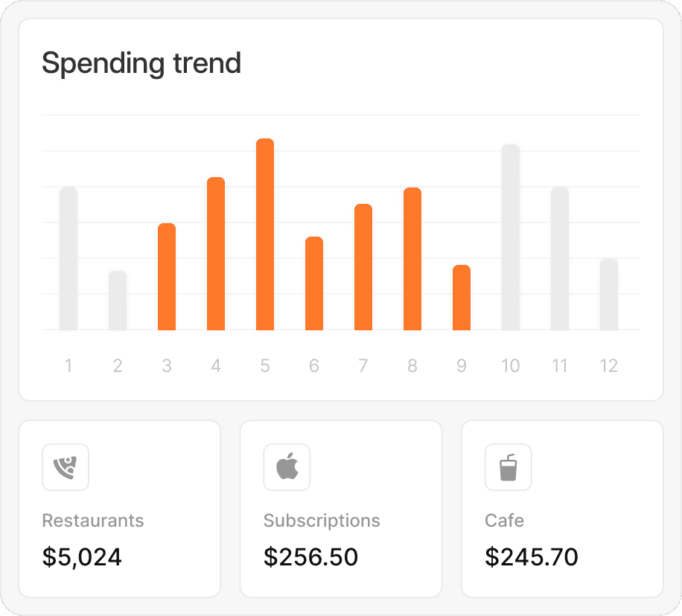Open the Subscriptions card

tap(340, 510)
